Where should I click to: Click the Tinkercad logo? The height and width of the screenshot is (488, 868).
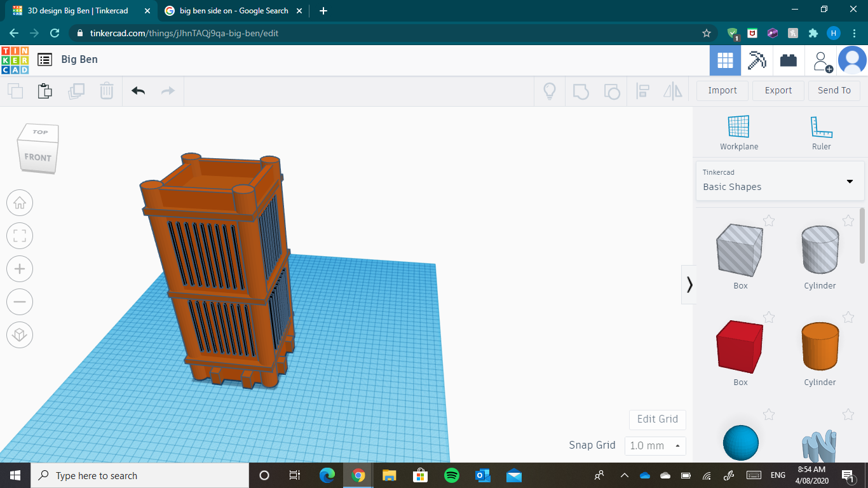click(15, 60)
